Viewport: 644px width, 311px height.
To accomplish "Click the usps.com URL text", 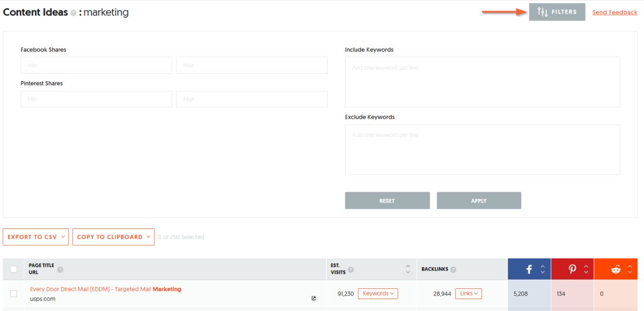I will pos(43,299).
